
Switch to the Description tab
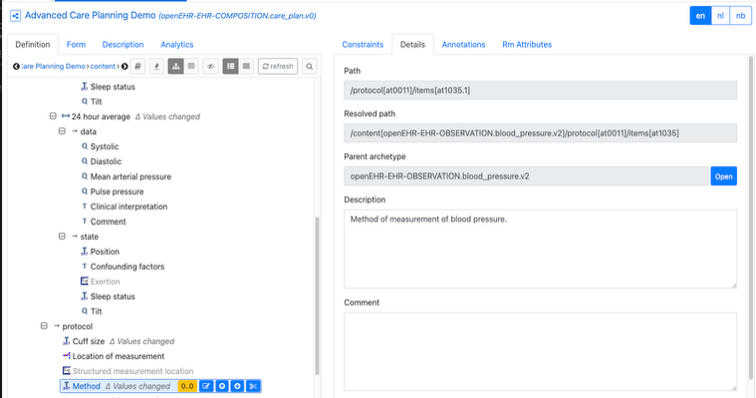click(x=123, y=44)
